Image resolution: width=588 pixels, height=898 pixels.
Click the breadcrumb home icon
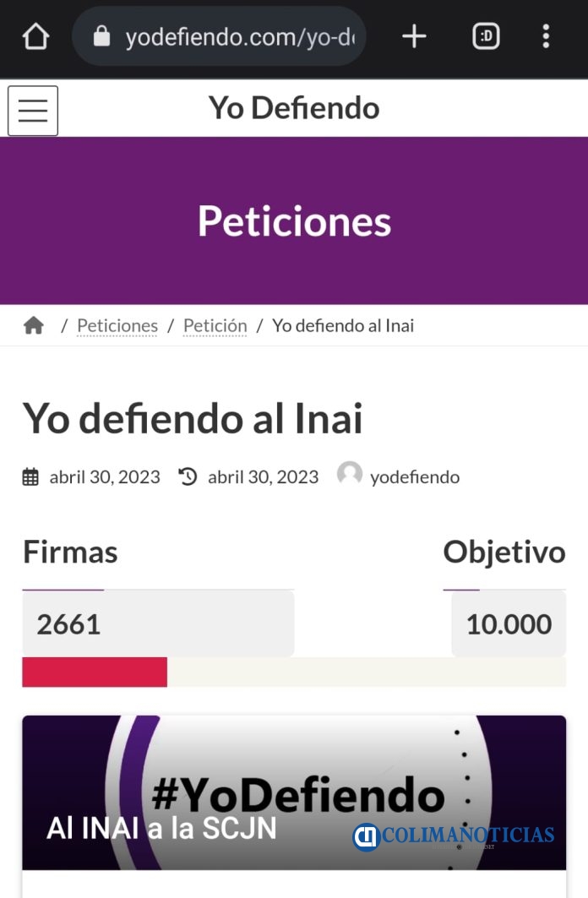click(34, 325)
